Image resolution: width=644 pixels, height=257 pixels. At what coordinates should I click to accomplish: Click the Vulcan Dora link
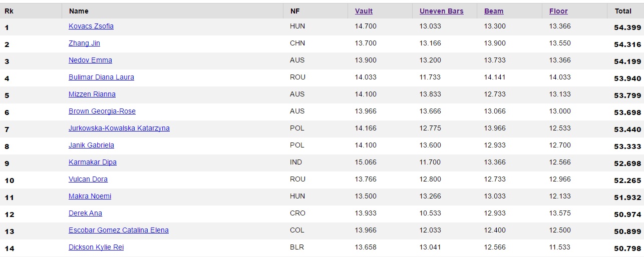pos(88,179)
